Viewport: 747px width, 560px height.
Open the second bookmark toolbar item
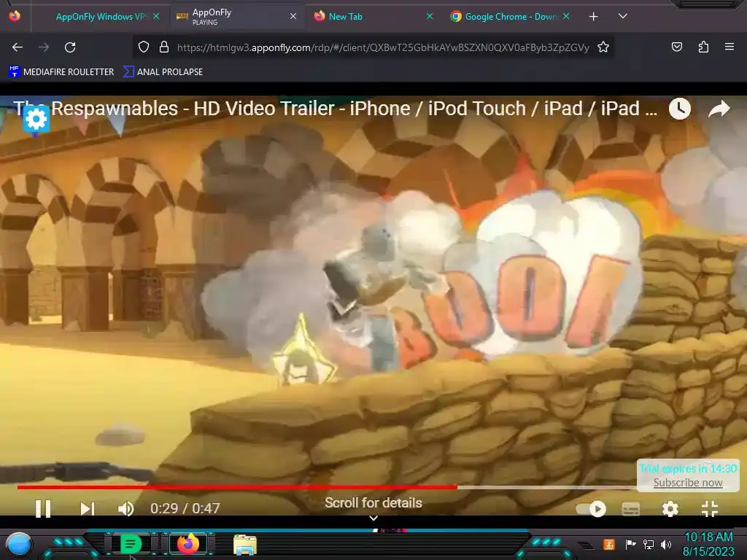coord(163,72)
